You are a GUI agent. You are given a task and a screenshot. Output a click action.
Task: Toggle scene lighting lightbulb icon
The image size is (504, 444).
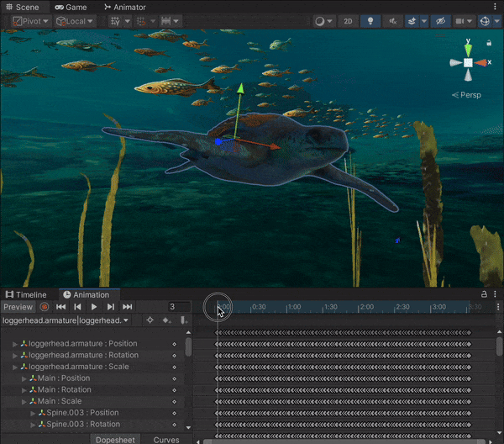tap(371, 21)
